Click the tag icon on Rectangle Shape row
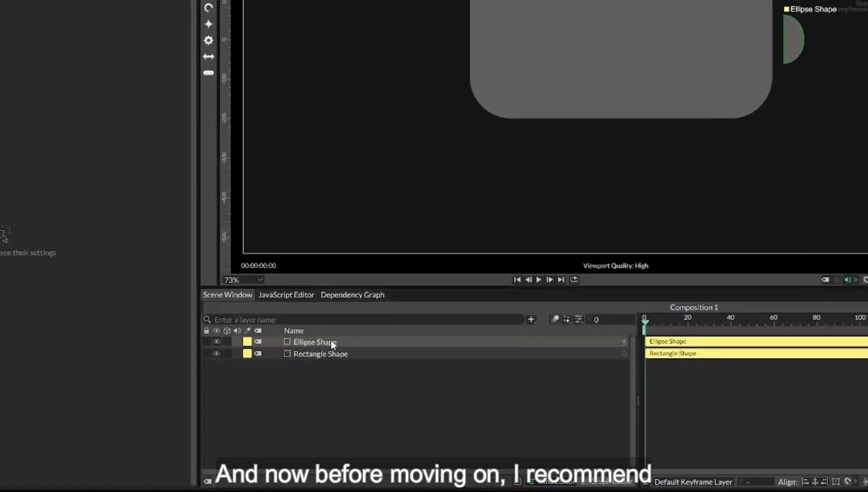 coord(258,354)
